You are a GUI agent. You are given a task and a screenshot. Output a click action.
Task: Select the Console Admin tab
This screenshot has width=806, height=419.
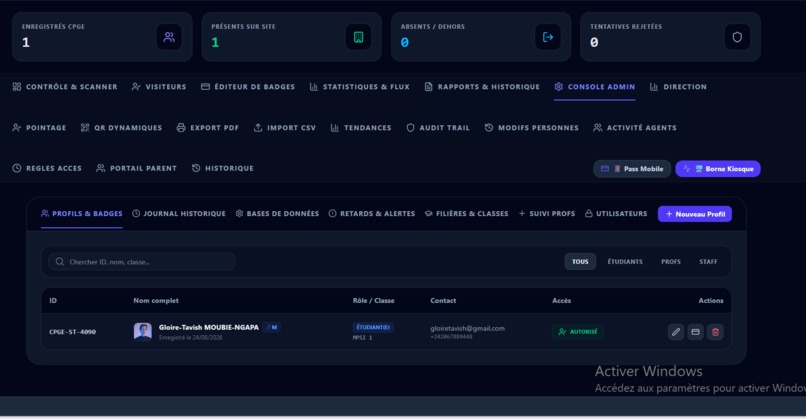(595, 87)
